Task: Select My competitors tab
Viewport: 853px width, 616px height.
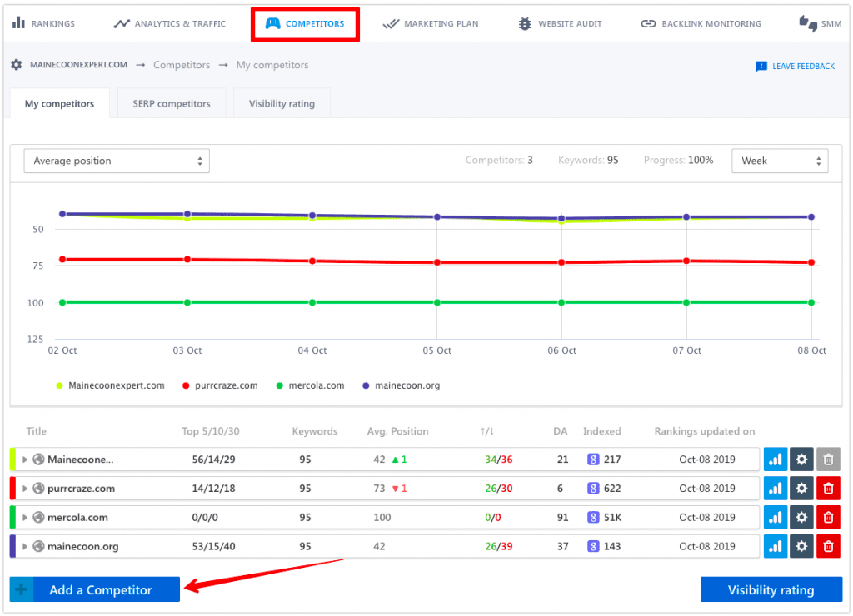Action: coord(59,103)
